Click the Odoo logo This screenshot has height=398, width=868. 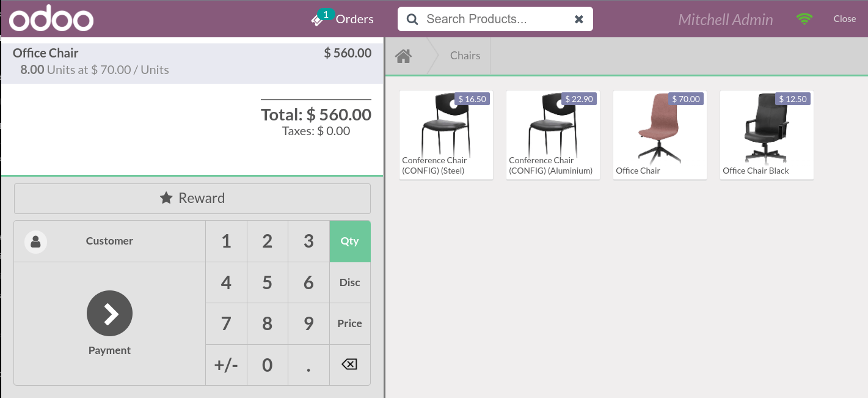[x=51, y=20]
